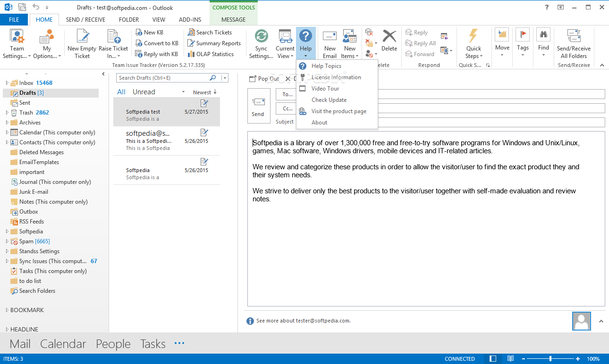Show the All messages filter

pos(121,92)
